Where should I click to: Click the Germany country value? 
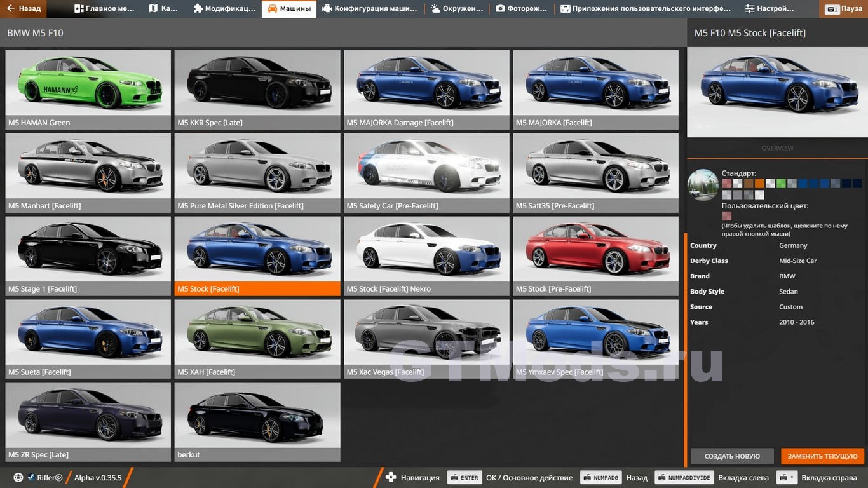tap(793, 245)
